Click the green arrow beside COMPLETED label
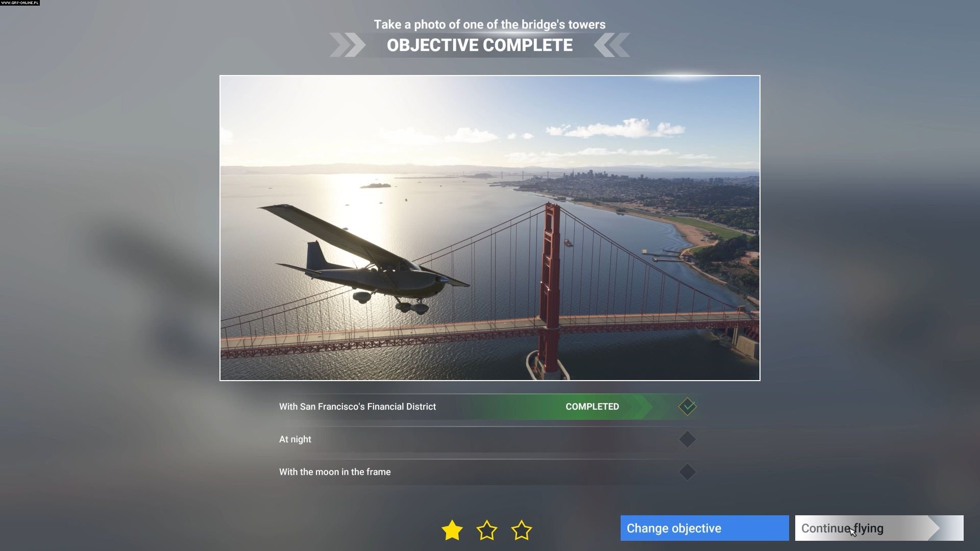The image size is (980, 551). [641, 407]
